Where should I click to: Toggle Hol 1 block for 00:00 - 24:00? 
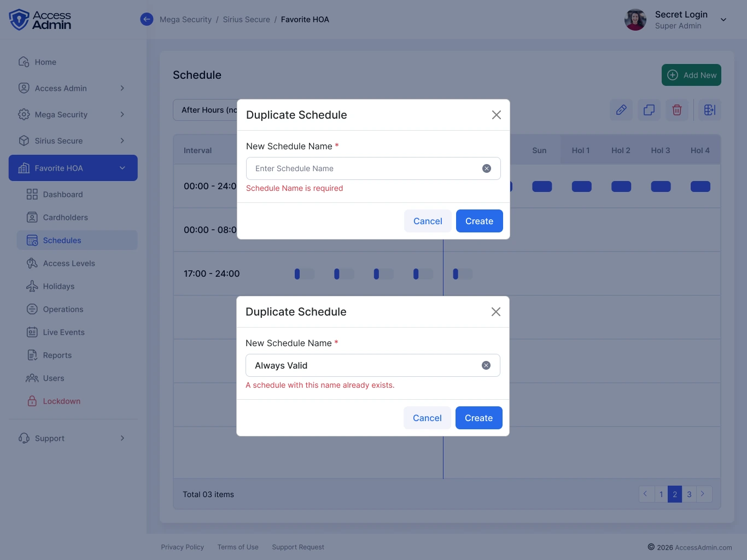581,186
